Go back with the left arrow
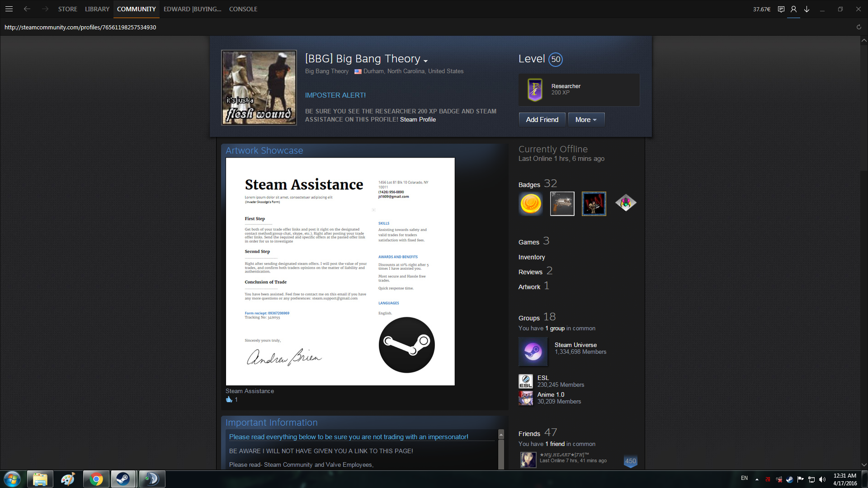This screenshot has width=868, height=488. pos(27,9)
